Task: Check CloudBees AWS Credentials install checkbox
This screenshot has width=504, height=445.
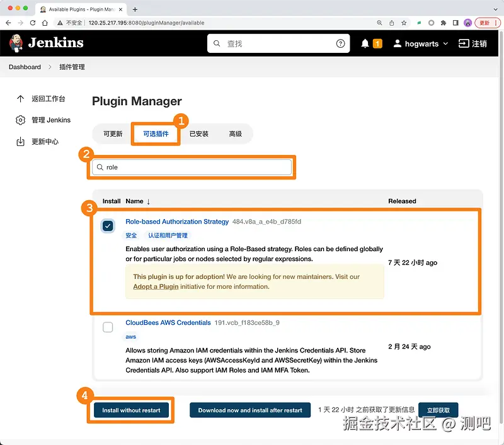Action: click(x=108, y=327)
